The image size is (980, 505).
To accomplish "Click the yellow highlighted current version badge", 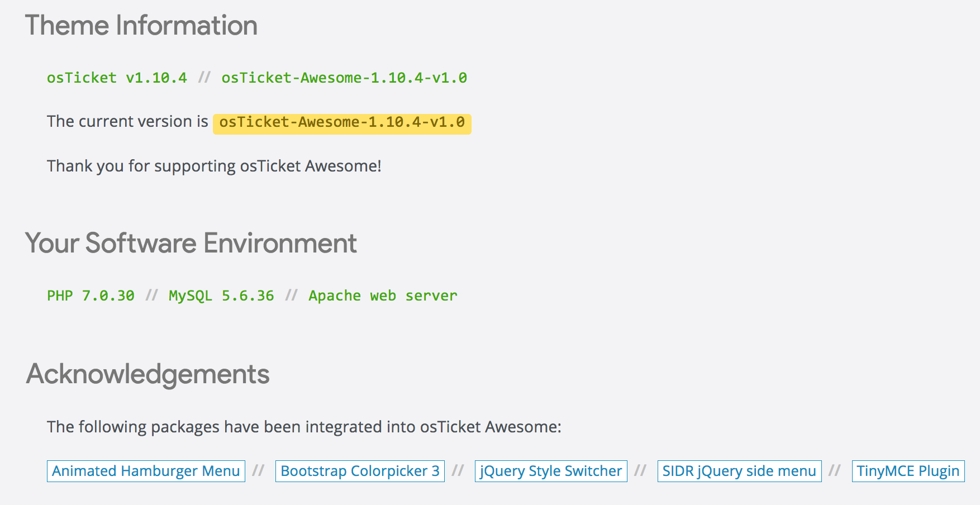I will coord(342,122).
